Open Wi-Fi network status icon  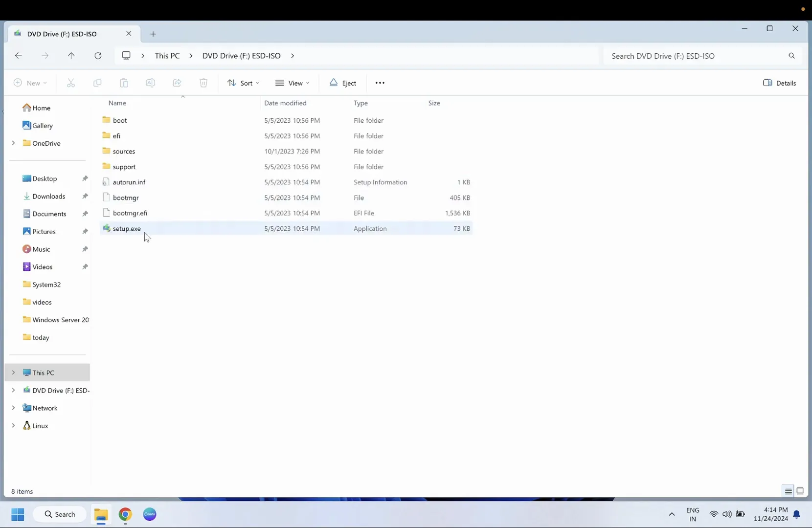coord(714,514)
